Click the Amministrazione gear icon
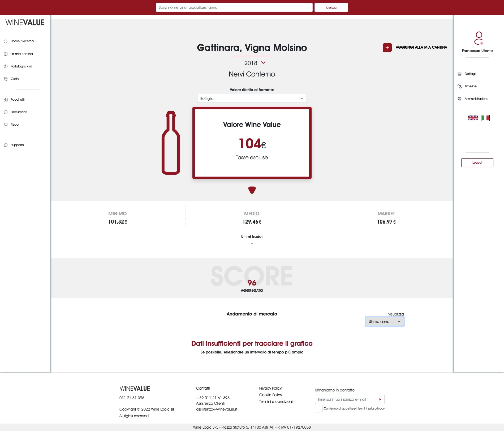Screen dimensions: 504x431 [459, 99]
